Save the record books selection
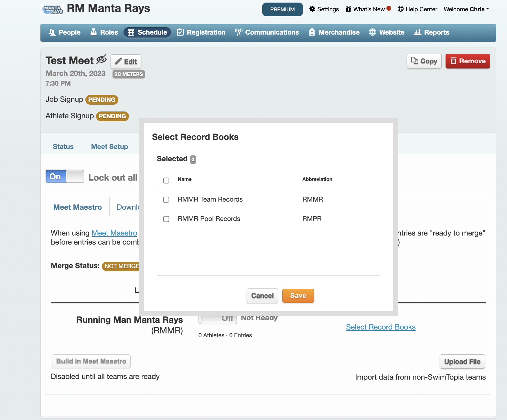 (x=298, y=296)
